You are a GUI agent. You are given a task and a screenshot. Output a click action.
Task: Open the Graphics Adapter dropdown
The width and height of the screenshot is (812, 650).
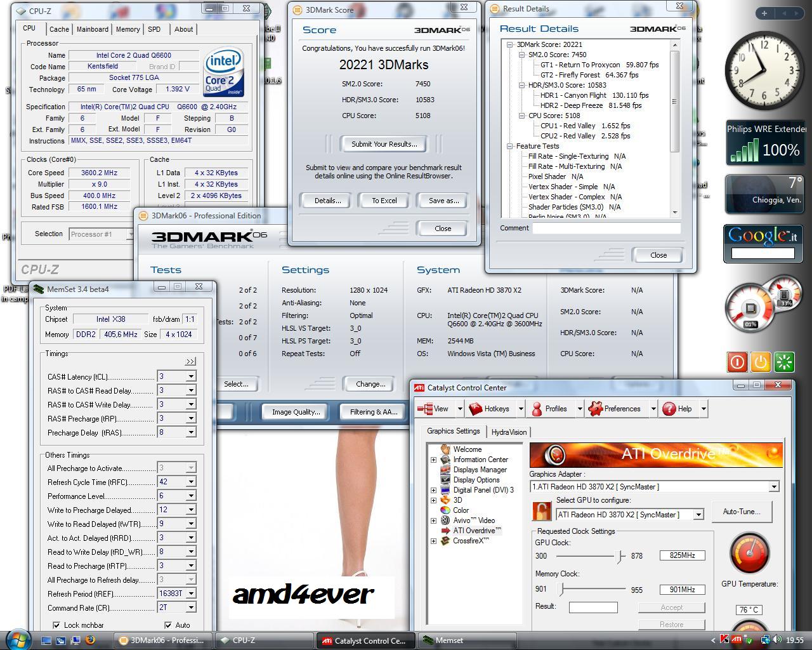click(x=773, y=487)
